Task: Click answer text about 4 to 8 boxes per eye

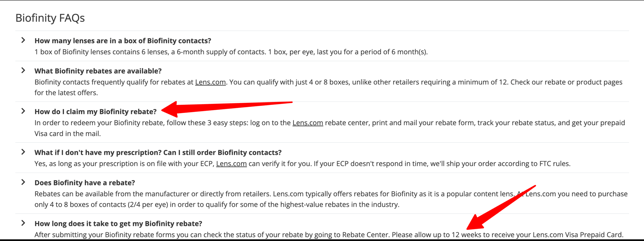Action: pos(217,205)
